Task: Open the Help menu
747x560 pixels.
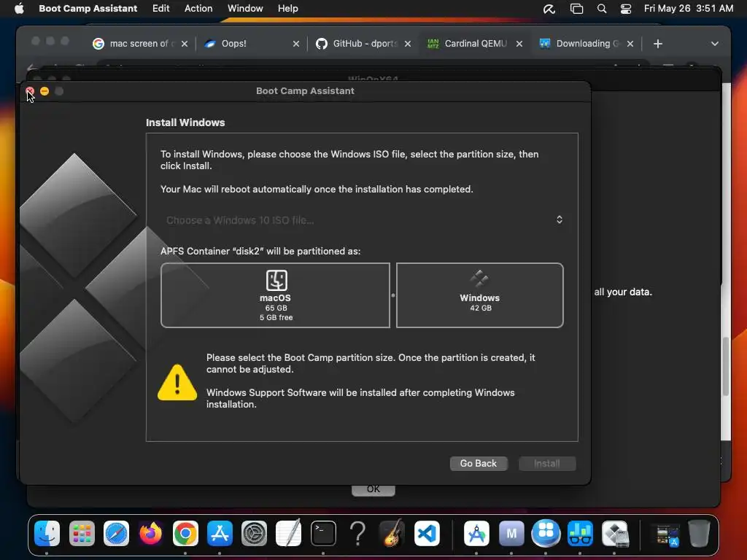Action: point(287,8)
